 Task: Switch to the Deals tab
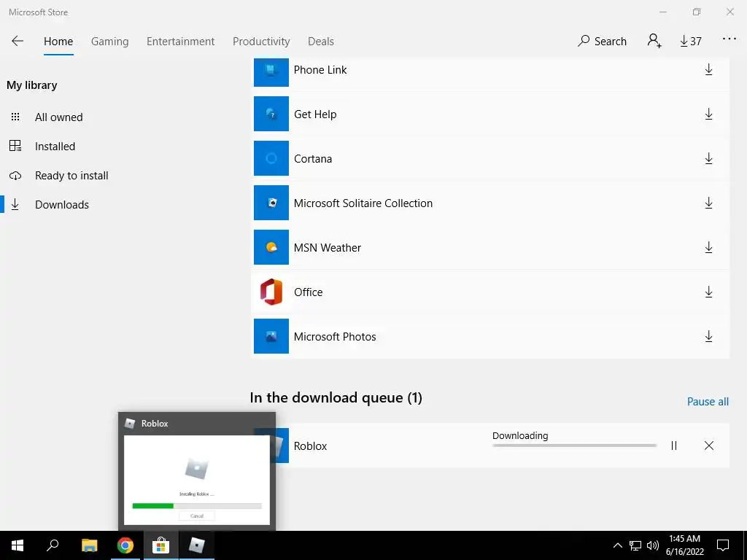(321, 42)
